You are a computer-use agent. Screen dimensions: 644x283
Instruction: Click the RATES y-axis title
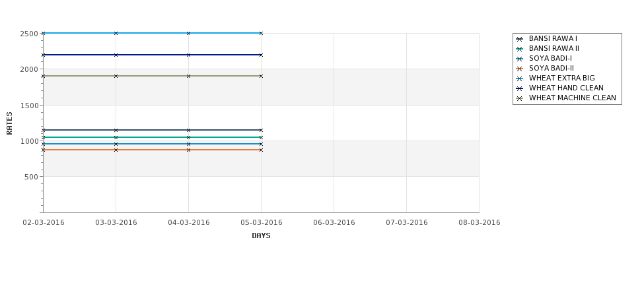pyautogui.click(x=9, y=123)
